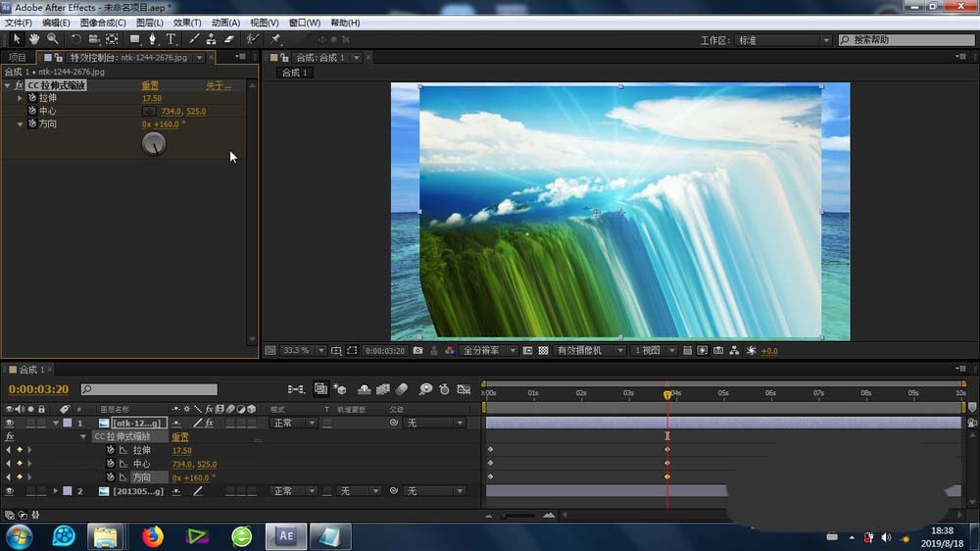Pick the Puppet Pin tool
The image size is (980, 551).
[x=276, y=39]
